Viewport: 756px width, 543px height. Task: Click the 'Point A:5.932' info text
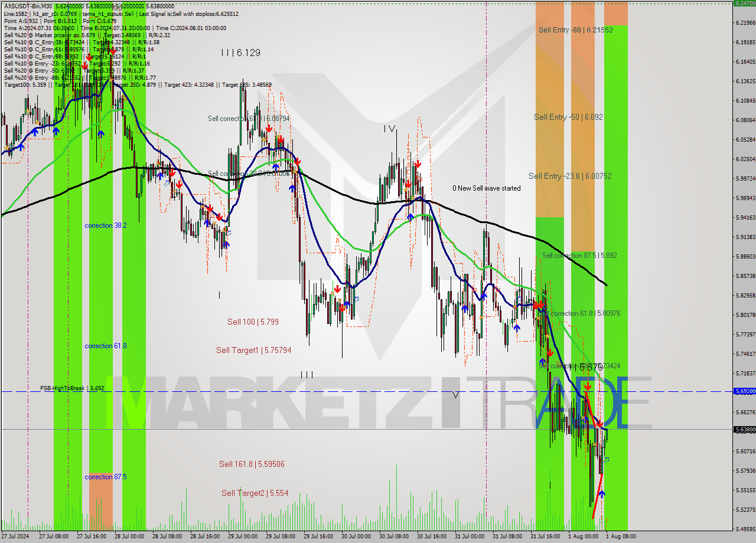pyautogui.click(x=22, y=21)
